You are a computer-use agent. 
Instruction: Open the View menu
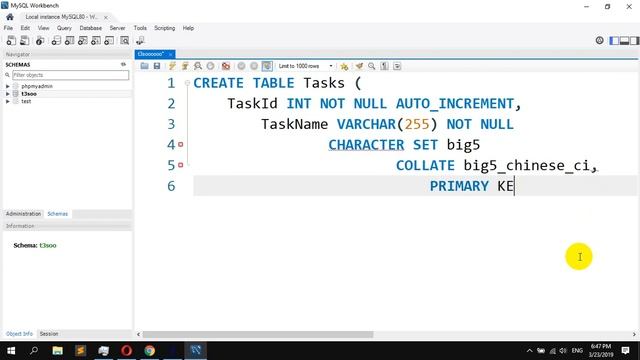43,28
